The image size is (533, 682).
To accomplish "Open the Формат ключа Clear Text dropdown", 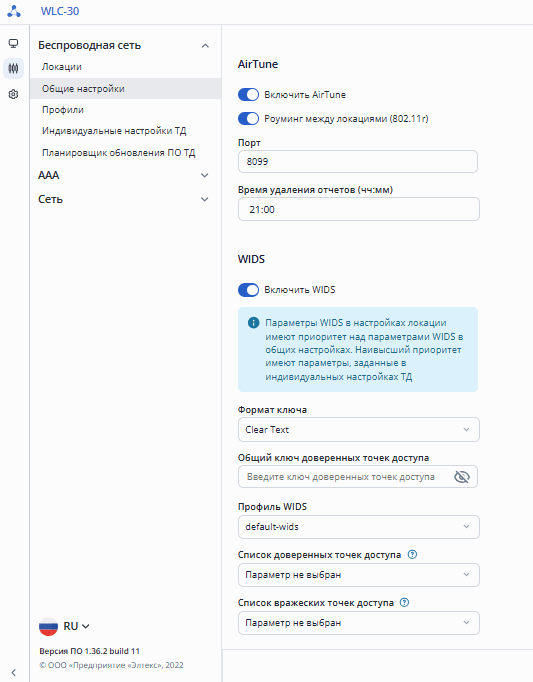I will (x=359, y=430).
